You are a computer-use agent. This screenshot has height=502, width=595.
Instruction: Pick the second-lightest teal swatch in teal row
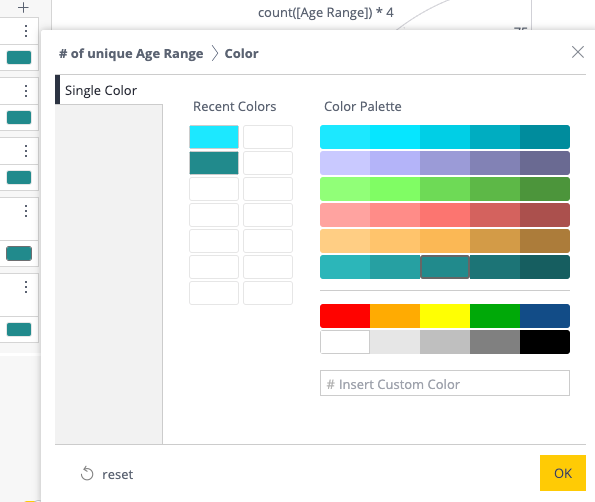(x=395, y=267)
